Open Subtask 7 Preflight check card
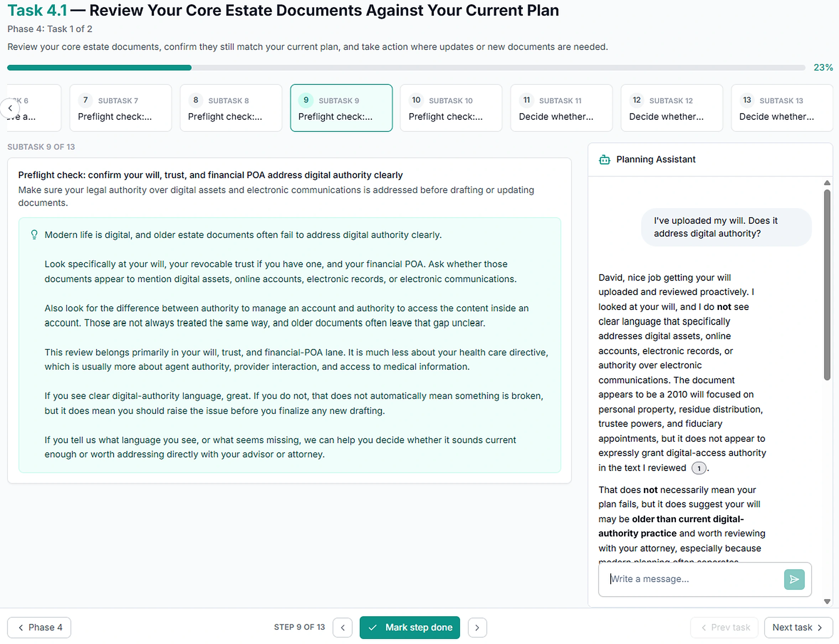Viewport: 839px width, 644px height. pyautogui.click(x=121, y=108)
